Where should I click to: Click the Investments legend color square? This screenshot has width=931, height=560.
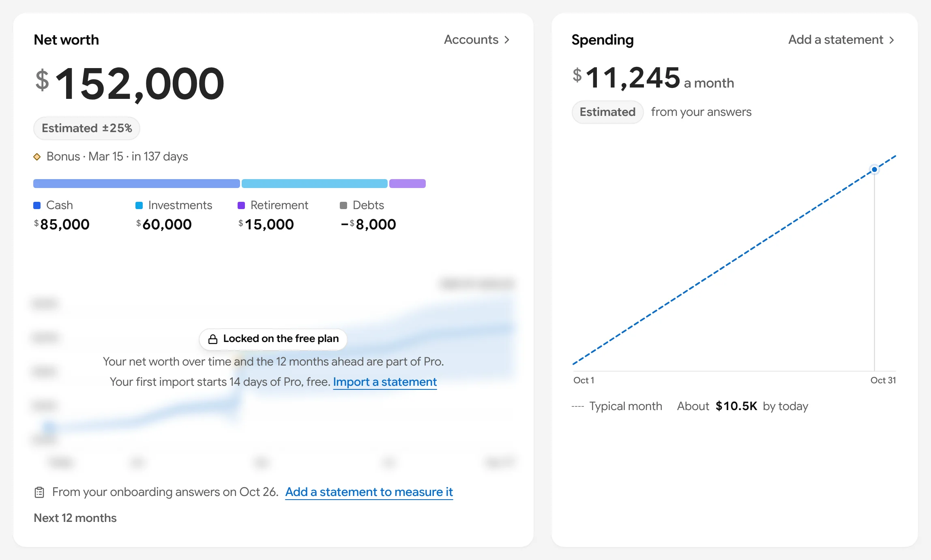139,205
